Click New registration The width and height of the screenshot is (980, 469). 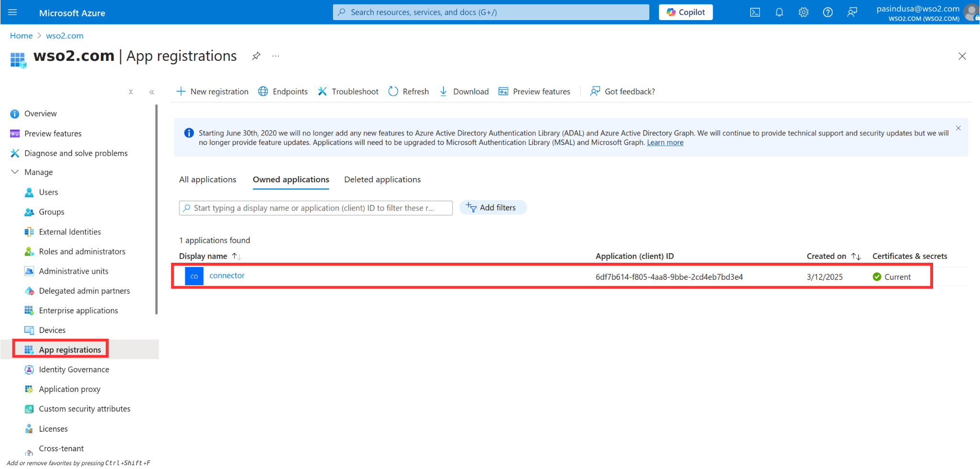(212, 91)
